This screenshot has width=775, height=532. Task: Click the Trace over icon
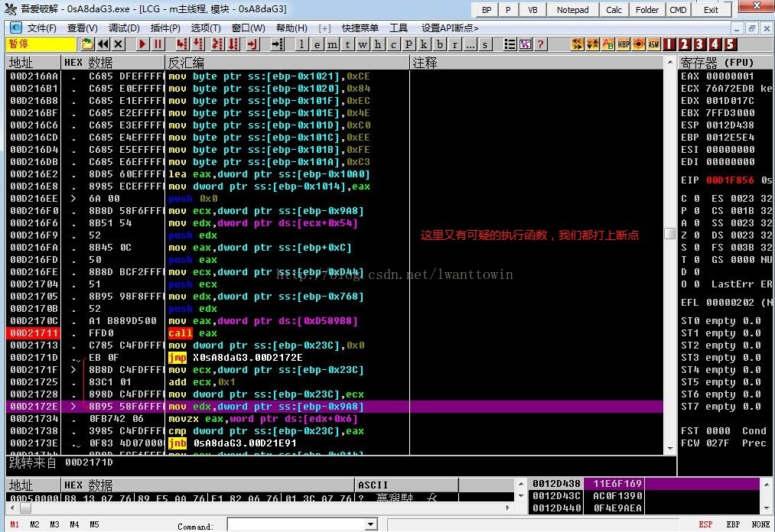point(233,44)
